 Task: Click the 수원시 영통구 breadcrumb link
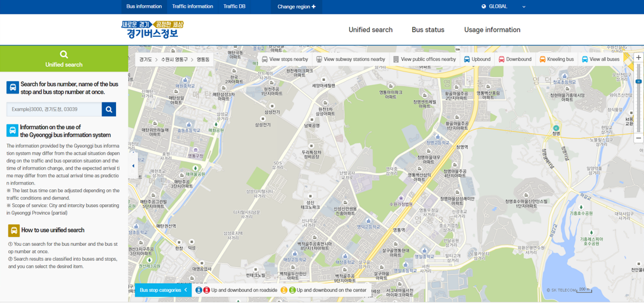click(174, 60)
